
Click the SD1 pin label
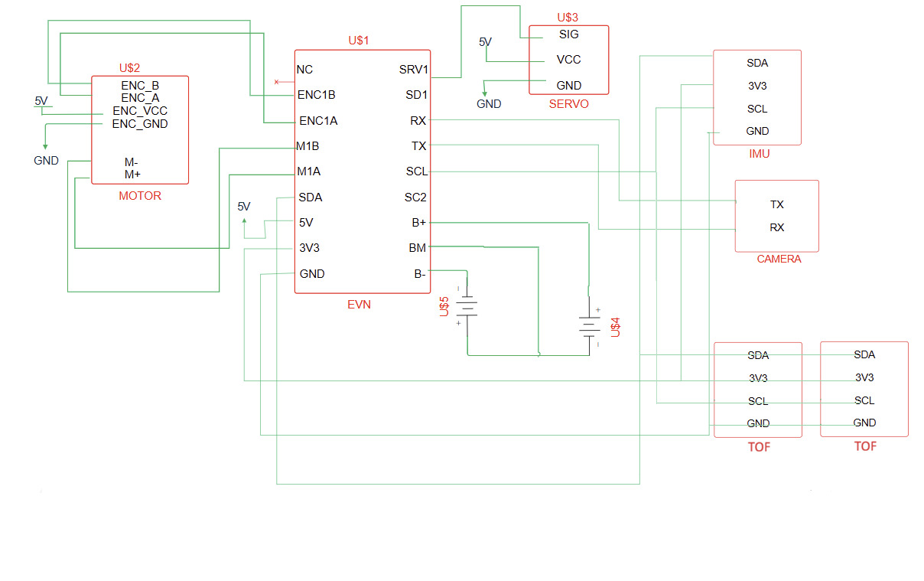click(417, 95)
